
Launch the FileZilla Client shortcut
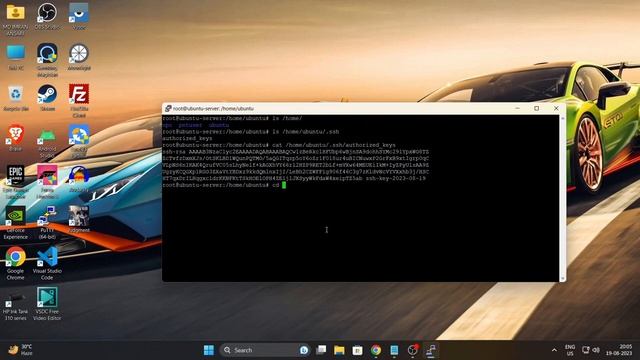(x=79, y=100)
